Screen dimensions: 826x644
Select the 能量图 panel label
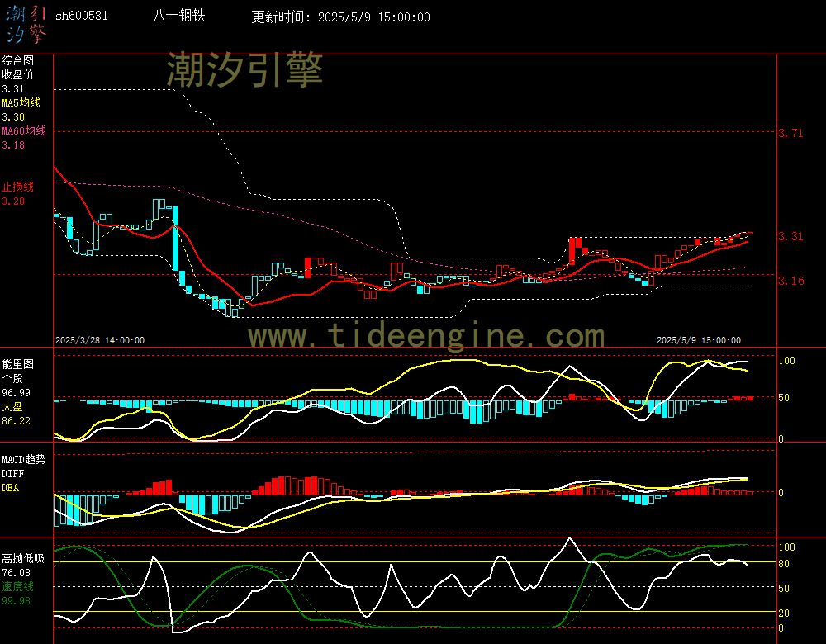pos(18,364)
